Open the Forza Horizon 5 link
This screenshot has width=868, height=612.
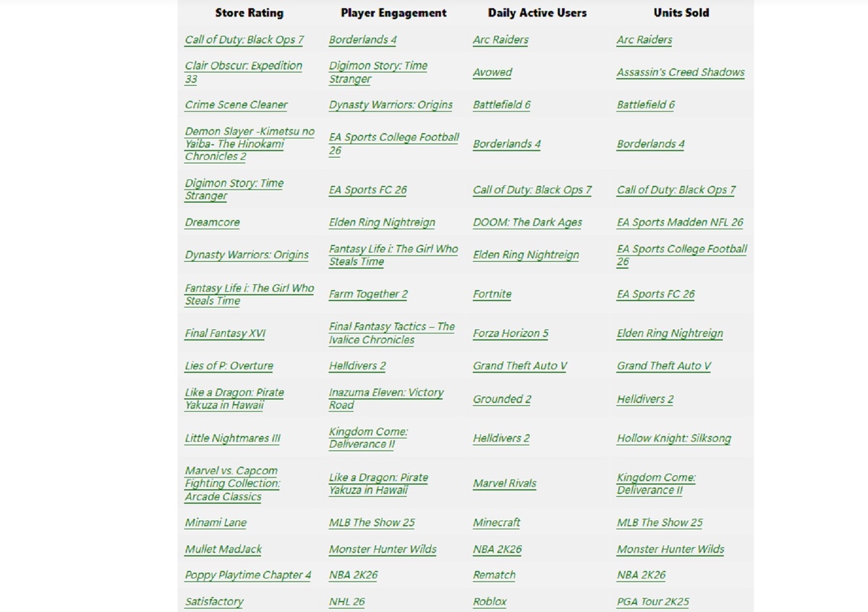coord(511,333)
